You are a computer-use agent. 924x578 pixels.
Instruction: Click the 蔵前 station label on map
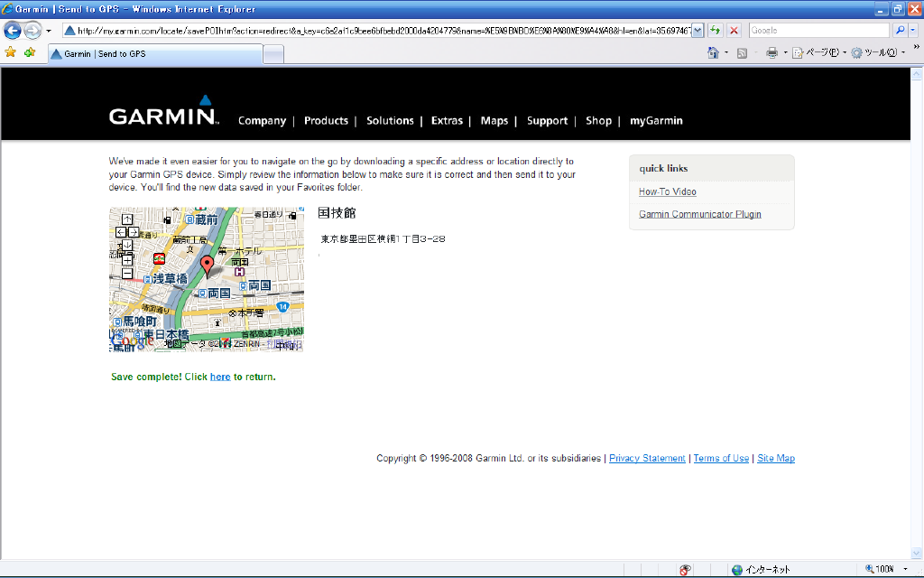(202, 219)
